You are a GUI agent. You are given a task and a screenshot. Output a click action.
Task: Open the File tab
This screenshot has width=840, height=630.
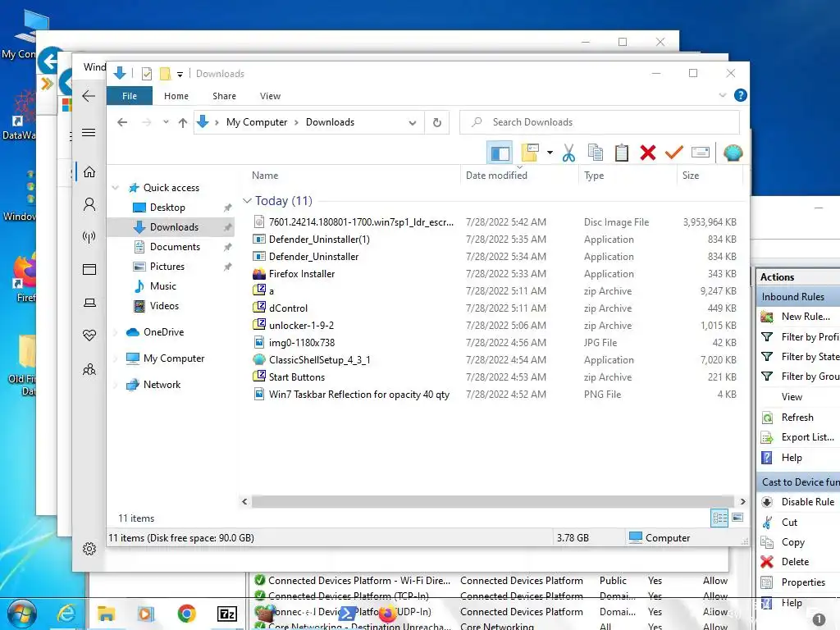click(129, 96)
